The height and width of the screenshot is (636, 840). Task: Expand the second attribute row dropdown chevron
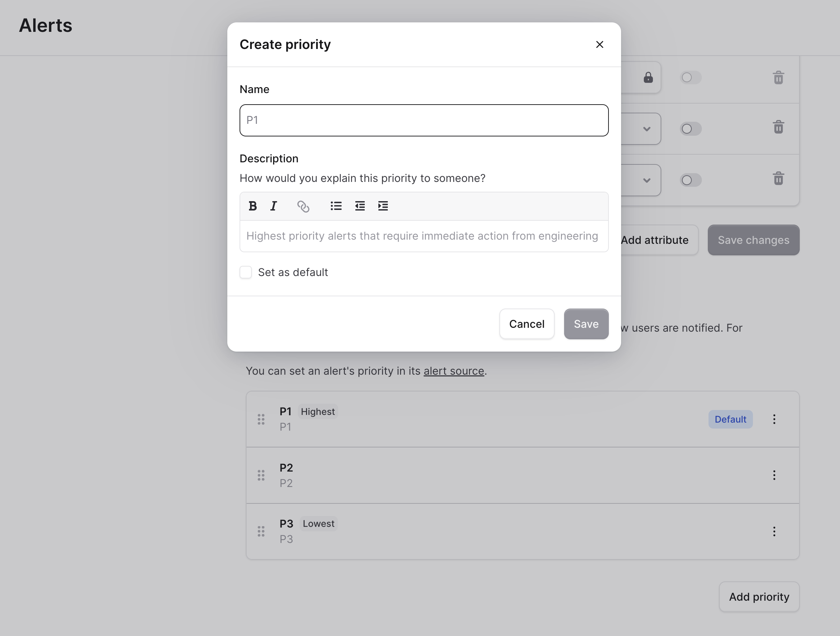[x=646, y=129]
